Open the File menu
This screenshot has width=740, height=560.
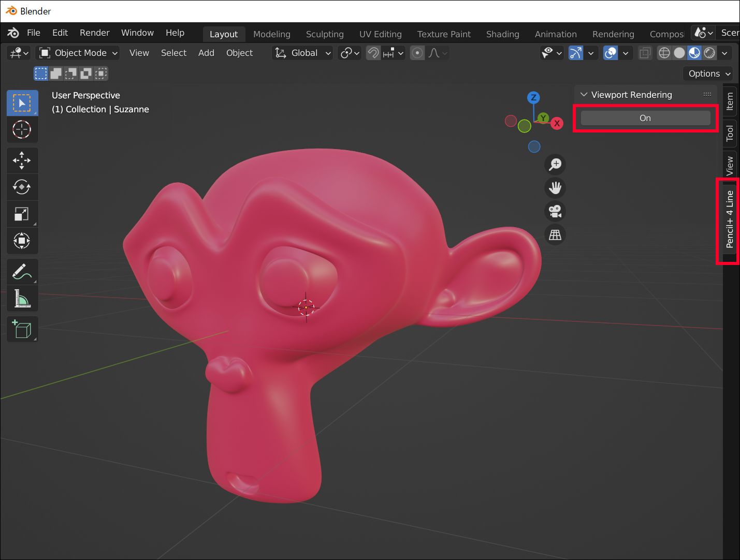click(x=34, y=33)
